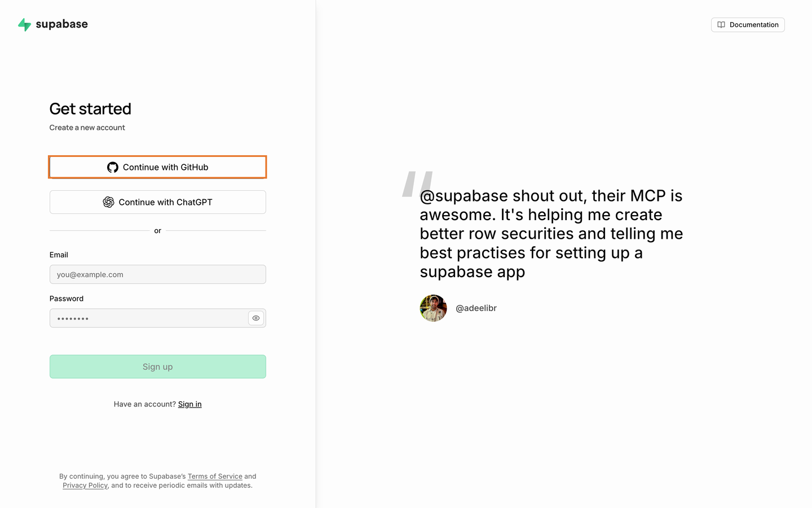Click the Supabase lightning bolt logo

pos(24,24)
